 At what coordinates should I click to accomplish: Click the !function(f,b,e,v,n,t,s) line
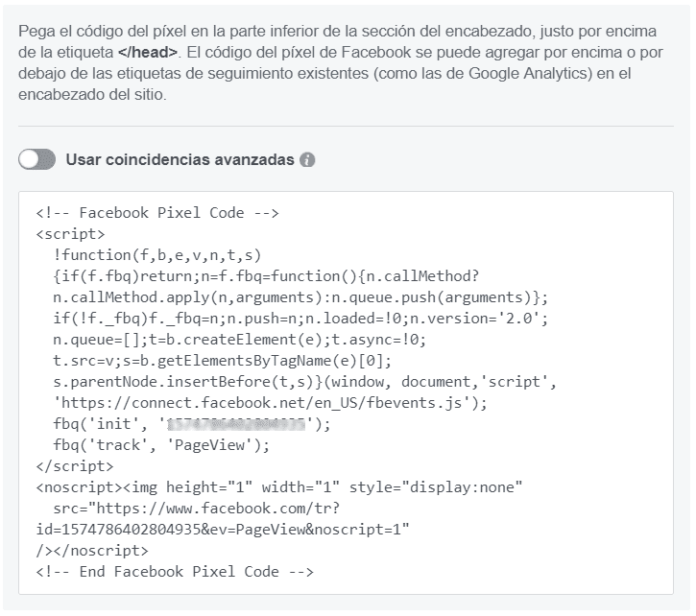[157, 255]
